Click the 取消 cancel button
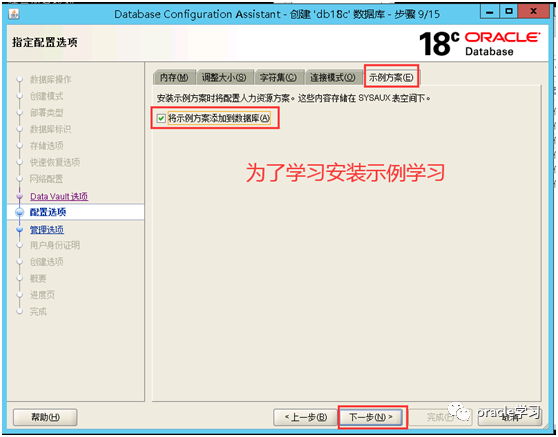 click(510, 417)
